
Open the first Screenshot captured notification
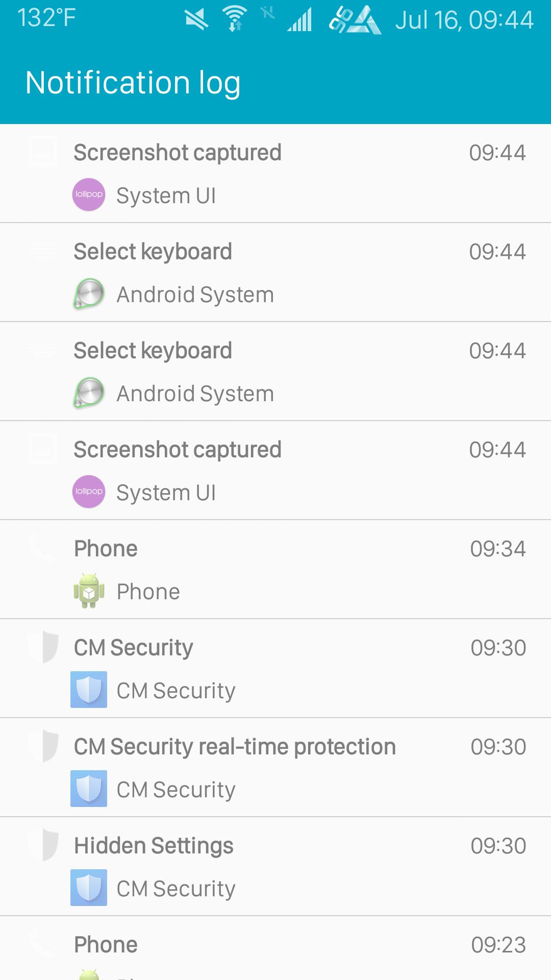click(x=275, y=174)
